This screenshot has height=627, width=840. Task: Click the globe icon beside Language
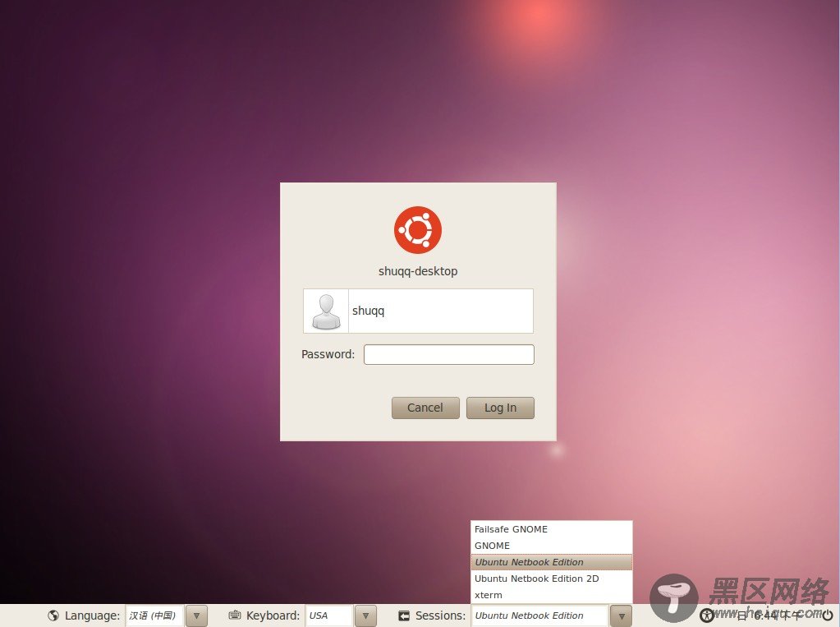coord(53,615)
